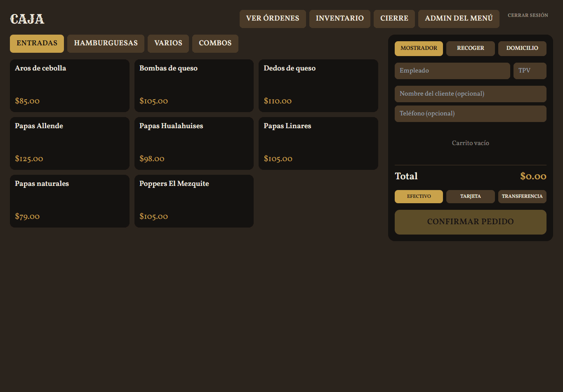
Task: Choose the Papas Hualahuises item
Action: coord(194,143)
